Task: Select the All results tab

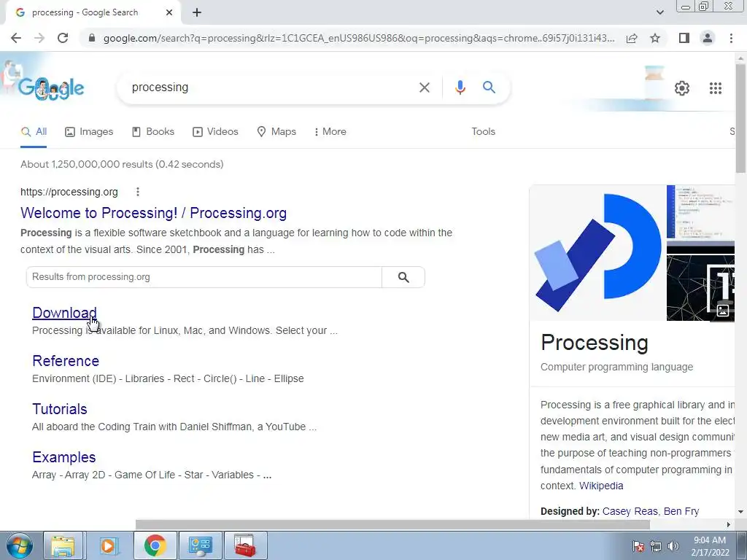Action: [34, 132]
